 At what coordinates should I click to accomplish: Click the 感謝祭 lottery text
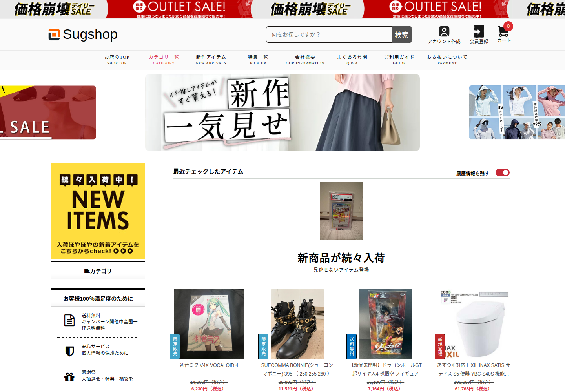pyautogui.click(x=107, y=376)
